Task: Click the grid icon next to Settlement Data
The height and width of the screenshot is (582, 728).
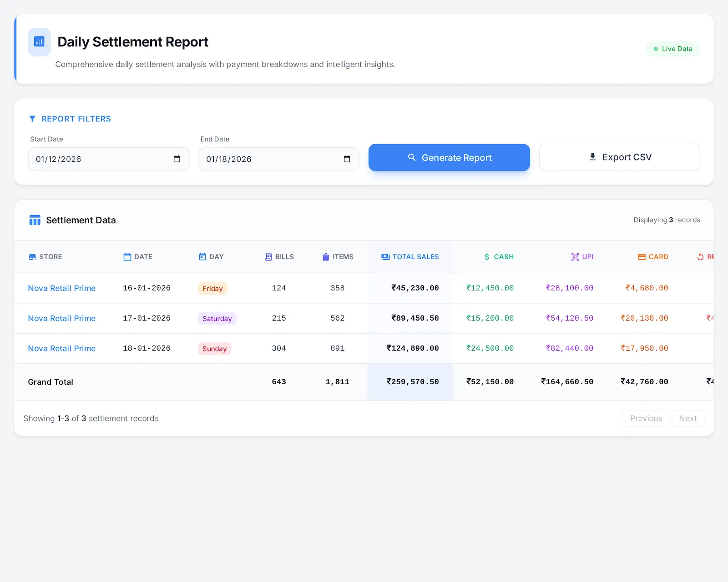Action: coord(35,220)
